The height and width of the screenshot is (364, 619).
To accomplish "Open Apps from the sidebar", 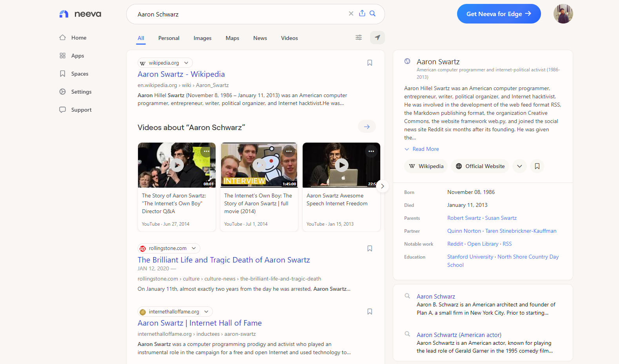I will (x=78, y=56).
